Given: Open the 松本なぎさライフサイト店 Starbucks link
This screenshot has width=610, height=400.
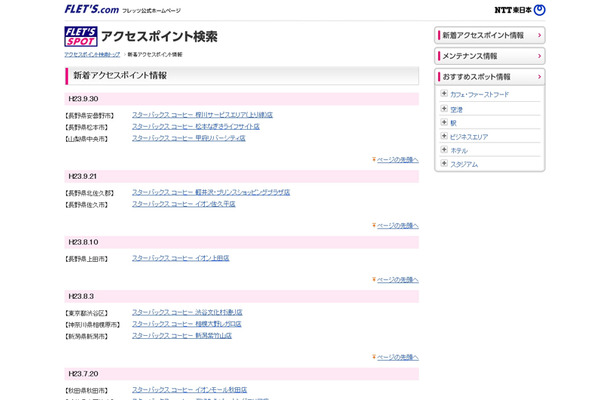Looking at the screenshot, I should click(x=196, y=127).
